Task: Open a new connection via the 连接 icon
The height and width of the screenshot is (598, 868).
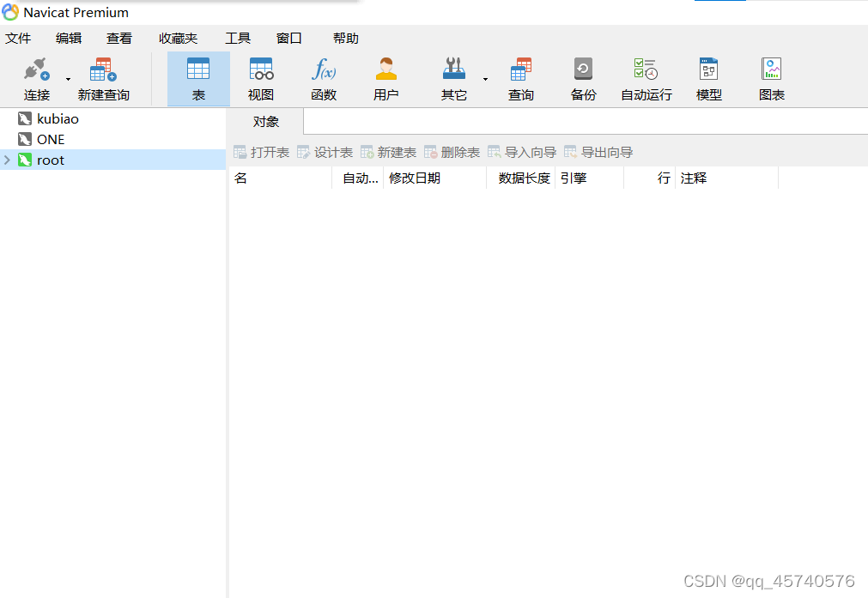Action: [36, 77]
